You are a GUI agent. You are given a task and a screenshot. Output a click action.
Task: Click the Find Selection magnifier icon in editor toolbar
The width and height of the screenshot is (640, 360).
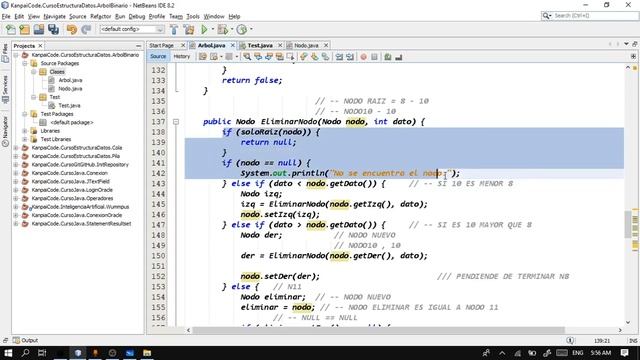pyautogui.click(x=247, y=57)
